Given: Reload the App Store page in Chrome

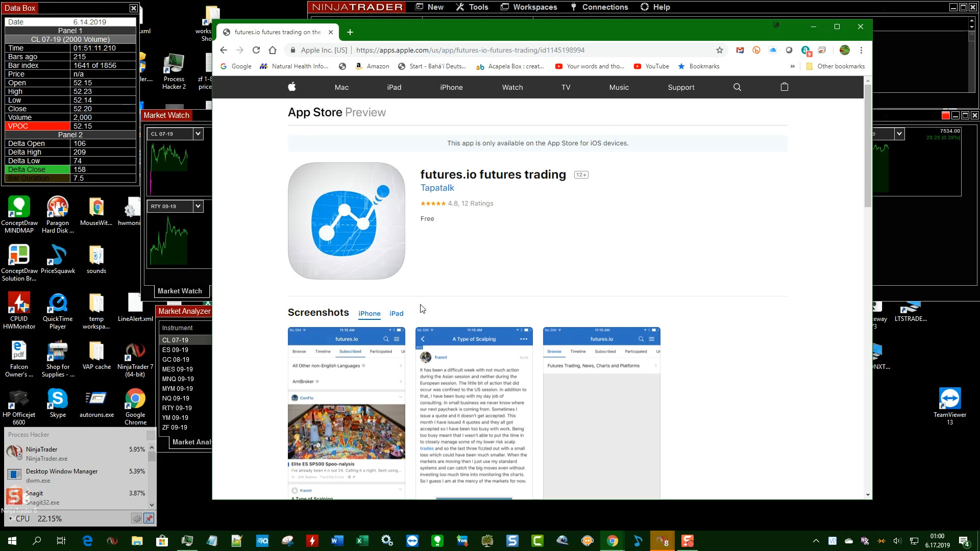Looking at the screenshot, I should pyautogui.click(x=256, y=50).
